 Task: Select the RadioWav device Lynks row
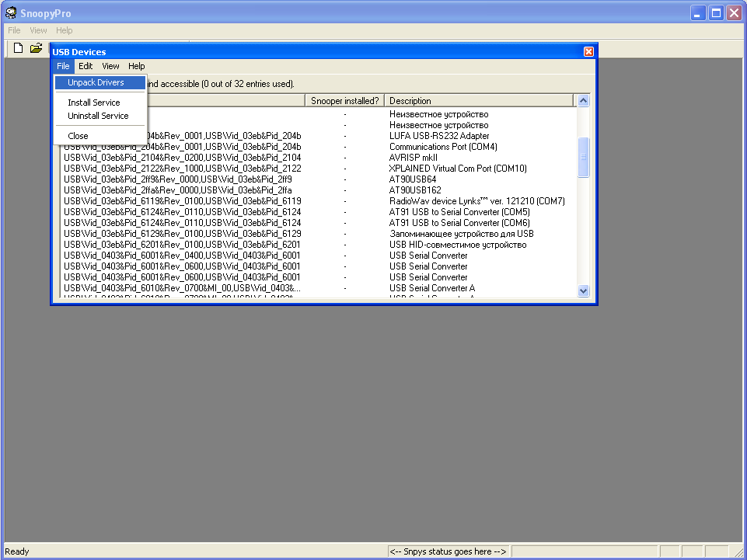coord(476,201)
